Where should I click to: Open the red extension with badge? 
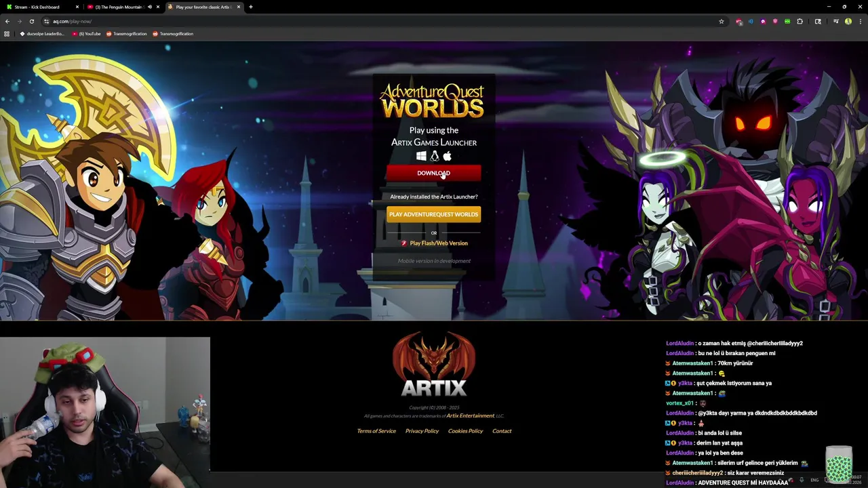pyautogui.click(x=738, y=21)
